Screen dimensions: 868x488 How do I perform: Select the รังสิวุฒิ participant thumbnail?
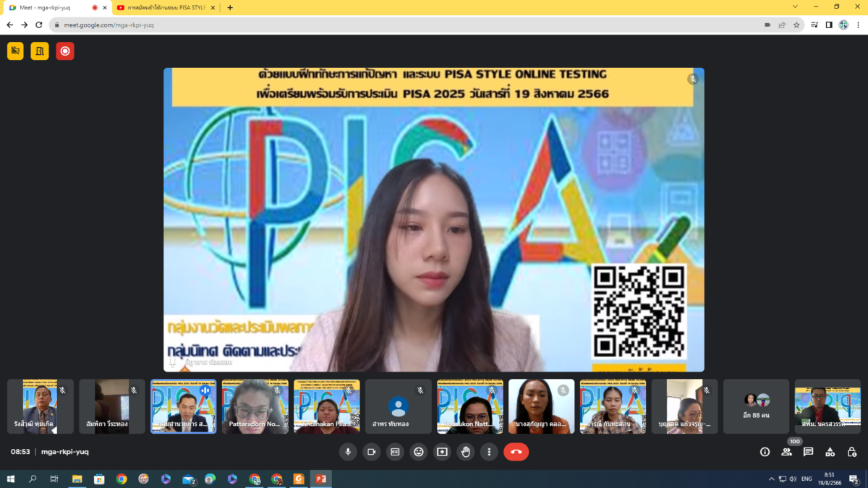(41, 406)
